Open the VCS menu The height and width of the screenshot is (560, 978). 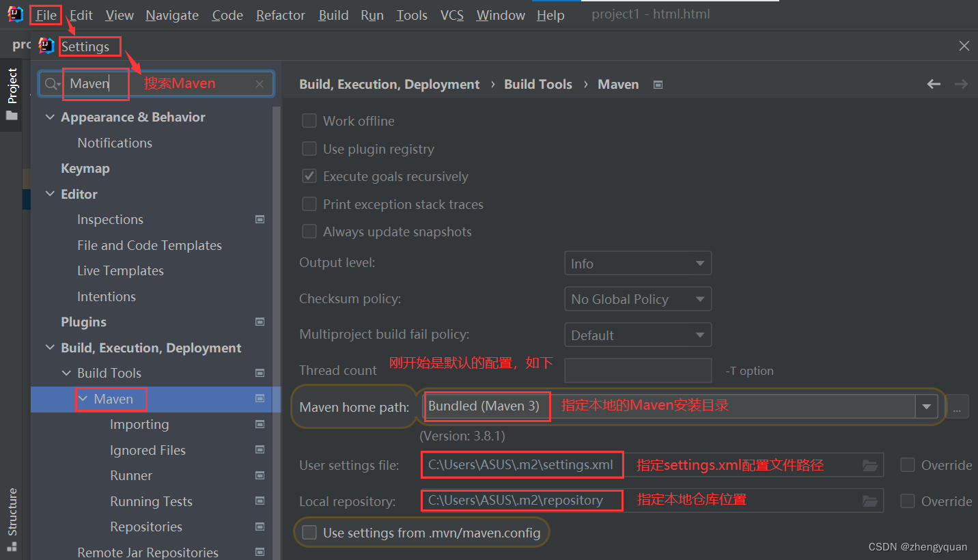451,15
